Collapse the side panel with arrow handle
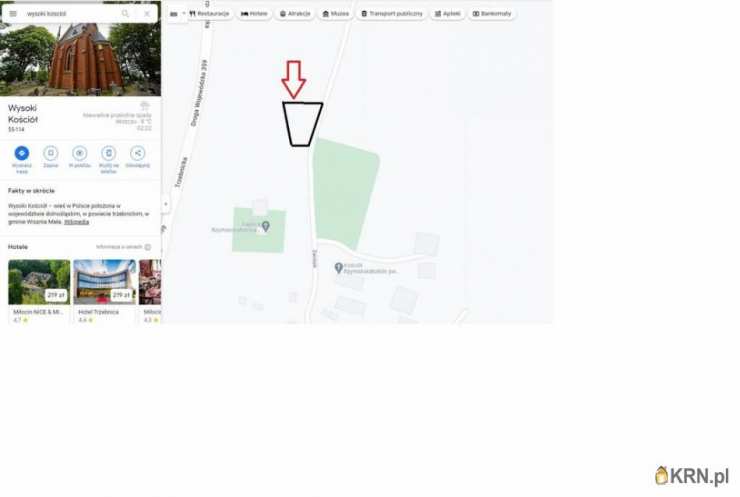The width and height of the screenshot is (740, 497). click(x=165, y=204)
